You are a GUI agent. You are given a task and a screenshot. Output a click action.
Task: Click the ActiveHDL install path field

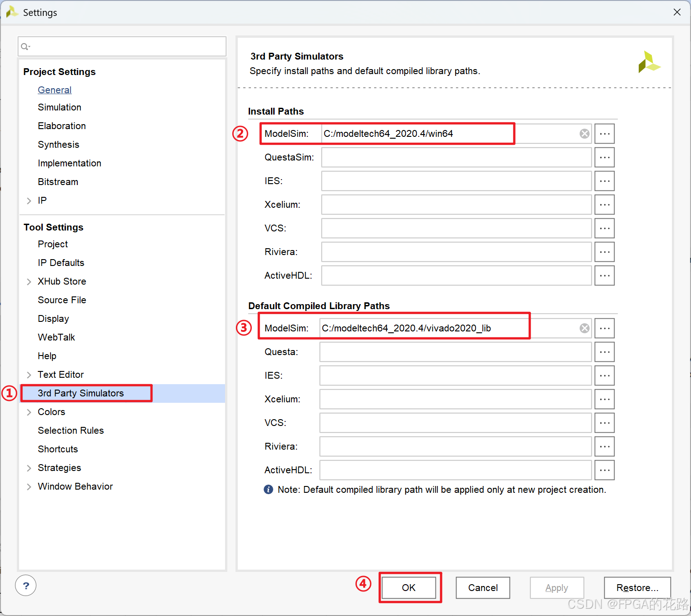pyautogui.click(x=456, y=275)
